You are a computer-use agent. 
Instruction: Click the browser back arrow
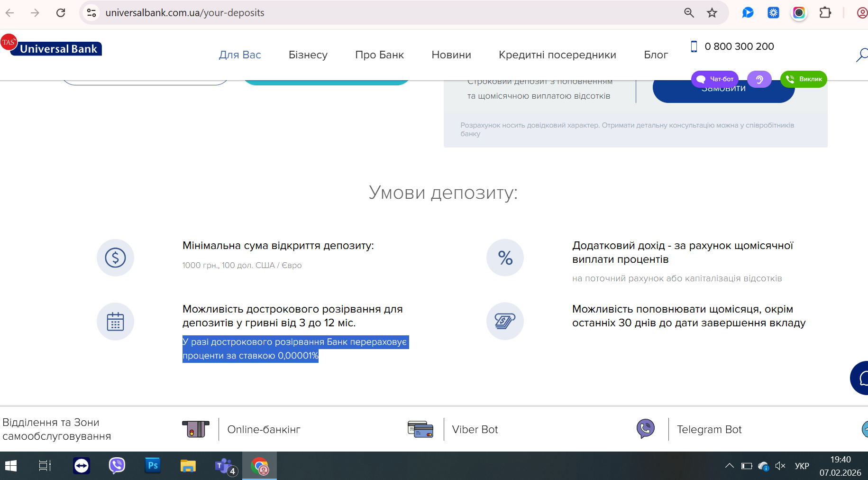(9, 13)
